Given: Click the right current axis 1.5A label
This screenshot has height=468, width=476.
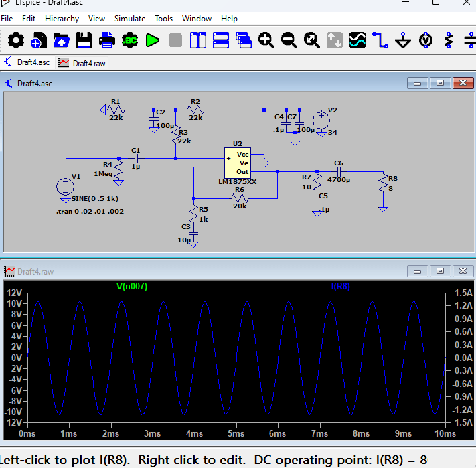Looking at the screenshot, I should pyautogui.click(x=463, y=293).
